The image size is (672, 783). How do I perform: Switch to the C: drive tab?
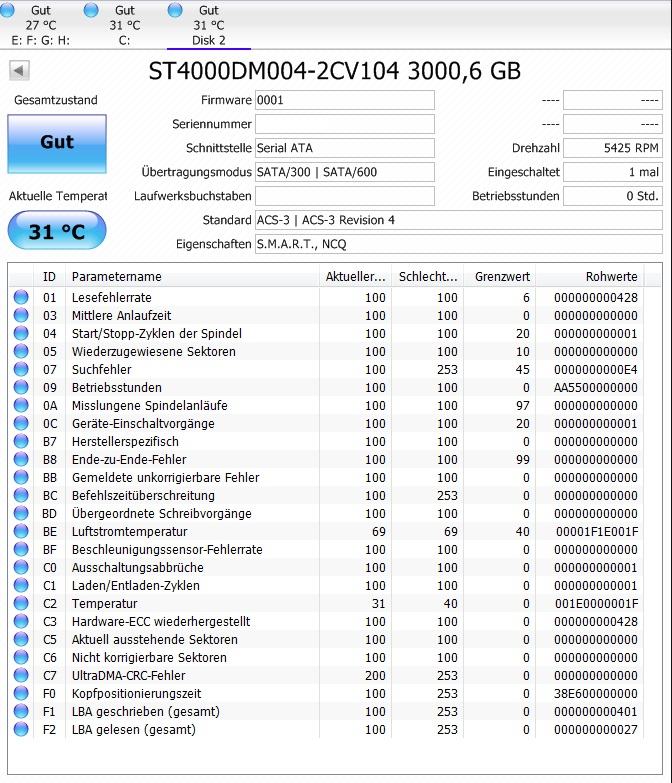[125, 24]
